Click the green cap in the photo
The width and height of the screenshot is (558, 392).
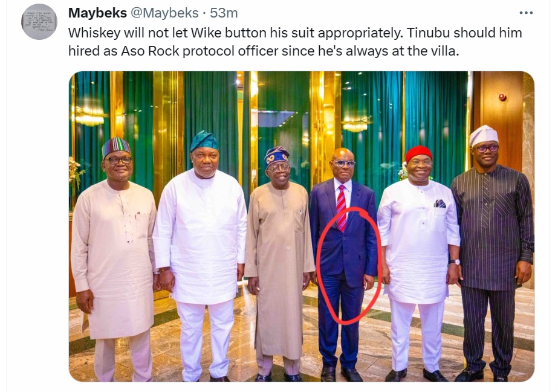click(x=204, y=140)
